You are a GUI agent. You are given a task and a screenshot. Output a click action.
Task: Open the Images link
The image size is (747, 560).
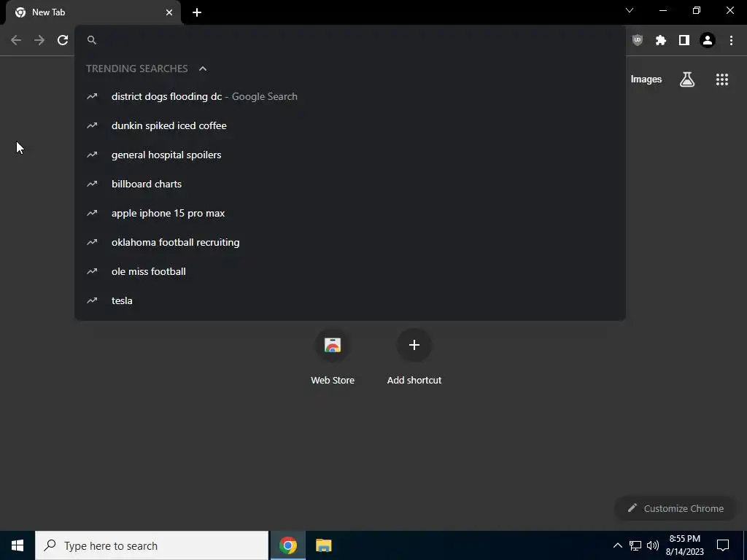[x=646, y=79]
